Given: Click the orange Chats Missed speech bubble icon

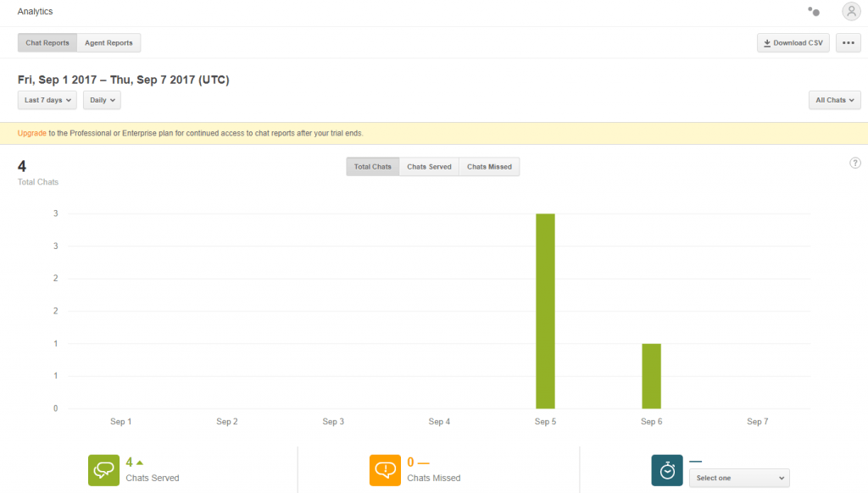Looking at the screenshot, I should (x=385, y=469).
